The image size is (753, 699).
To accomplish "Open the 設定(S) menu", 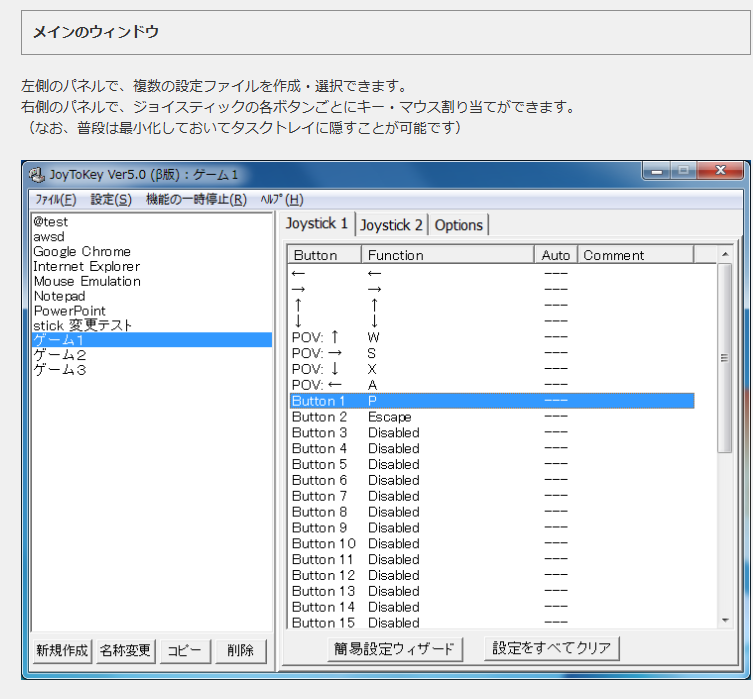I will tap(111, 199).
